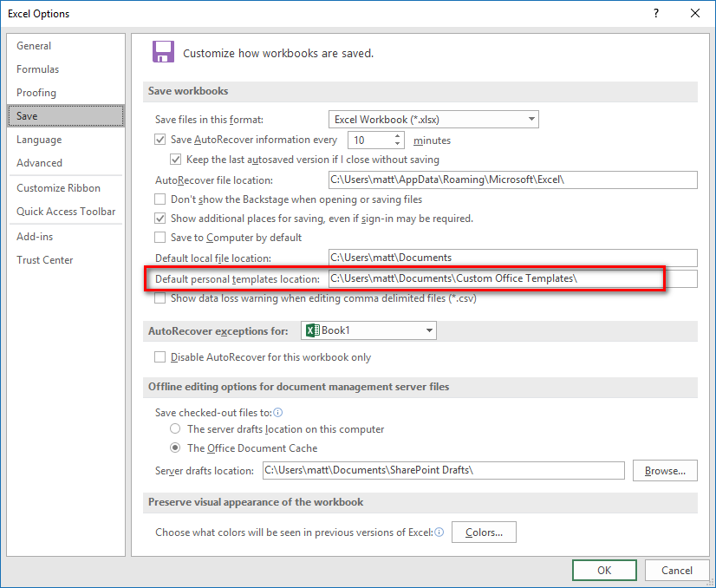Viewport: 716px width, 588px height.
Task: Click the Colors... button
Action: click(484, 532)
